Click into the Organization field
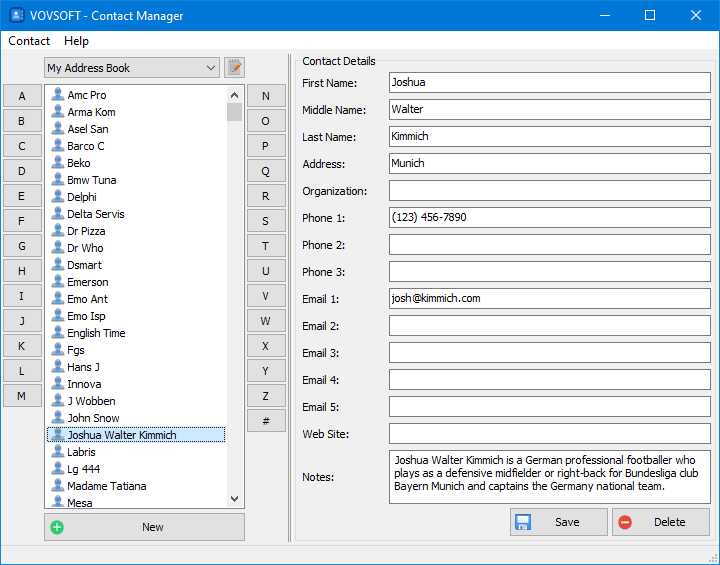The height and width of the screenshot is (565, 720). (x=549, y=191)
